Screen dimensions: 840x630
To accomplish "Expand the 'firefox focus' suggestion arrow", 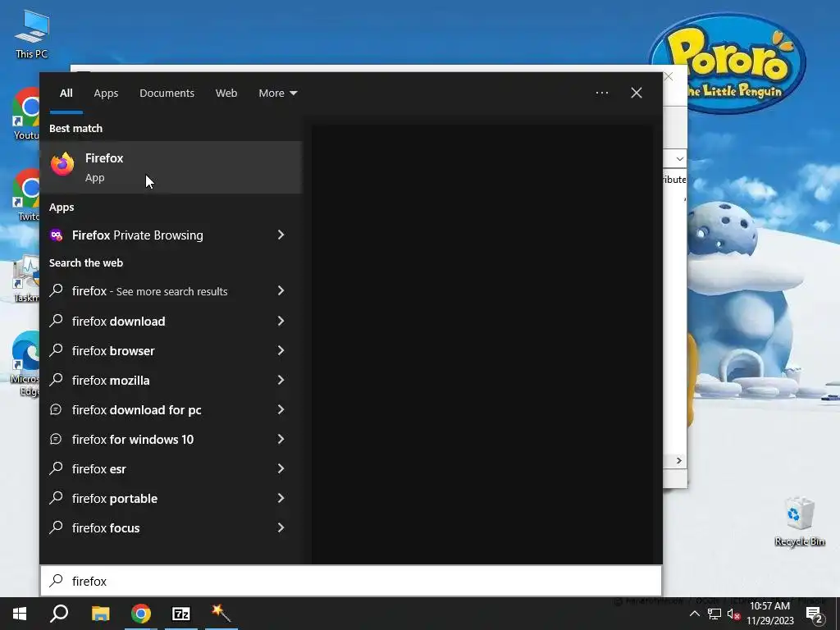I will coord(281,527).
